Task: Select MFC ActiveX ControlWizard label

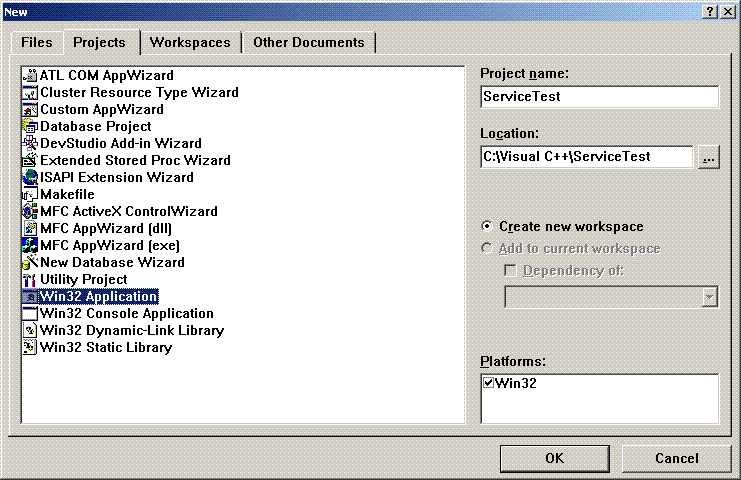Action: pyautogui.click(x=129, y=212)
